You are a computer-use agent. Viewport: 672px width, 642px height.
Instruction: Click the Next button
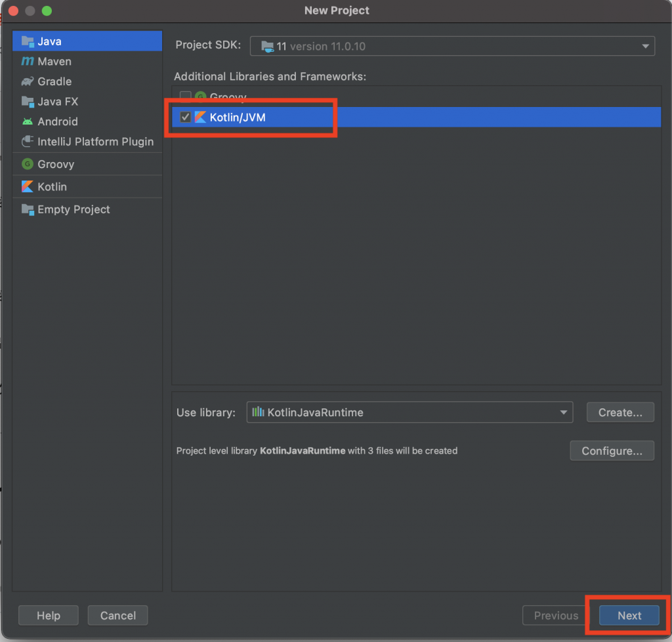click(x=629, y=616)
